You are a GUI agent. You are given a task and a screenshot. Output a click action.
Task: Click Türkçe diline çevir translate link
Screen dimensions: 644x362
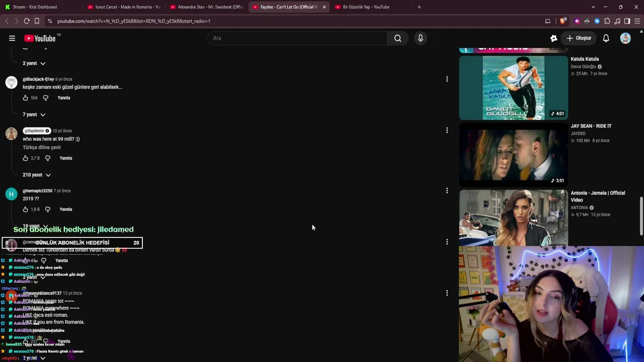click(42, 148)
